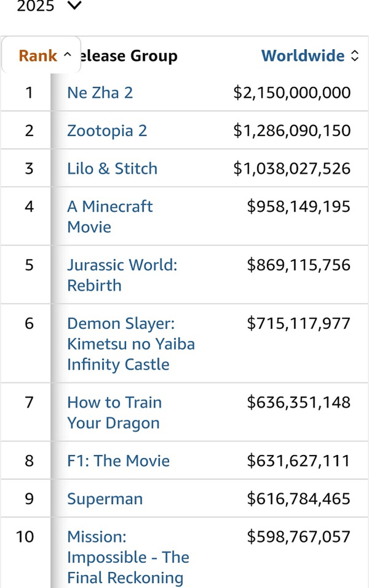Open the Superman link
This screenshot has height=588, width=369.
pos(105,499)
